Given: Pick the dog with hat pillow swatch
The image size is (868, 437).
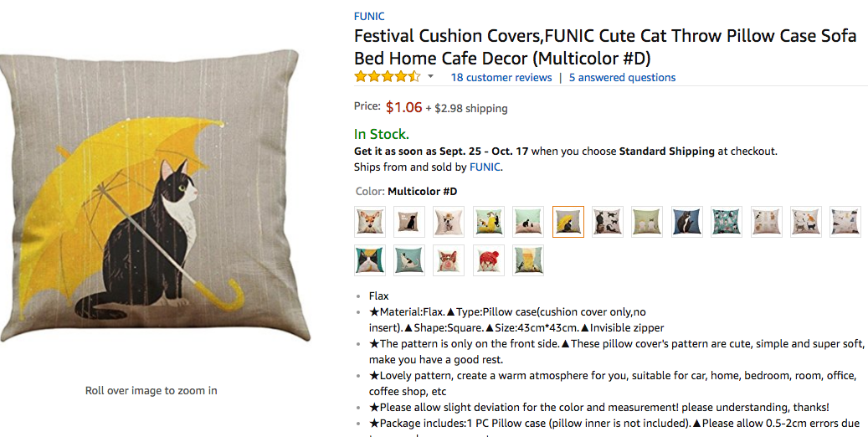Looking at the screenshot, I should point(449,222).
